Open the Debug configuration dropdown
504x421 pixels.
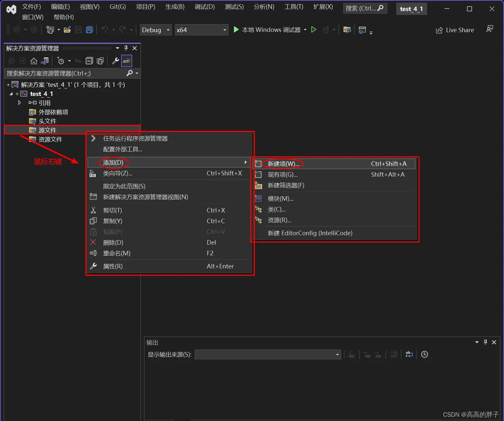tap(156, 30)
